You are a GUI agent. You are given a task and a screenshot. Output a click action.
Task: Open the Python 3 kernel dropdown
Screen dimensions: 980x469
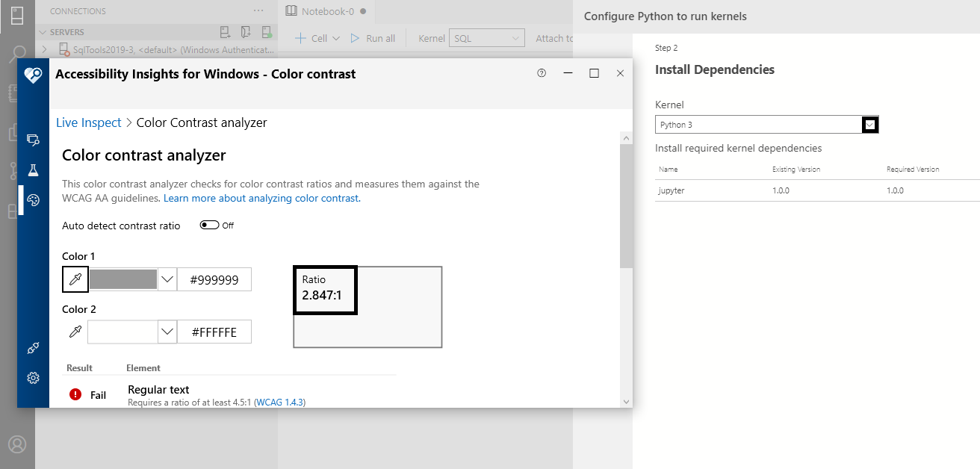(x=869, y=124)
